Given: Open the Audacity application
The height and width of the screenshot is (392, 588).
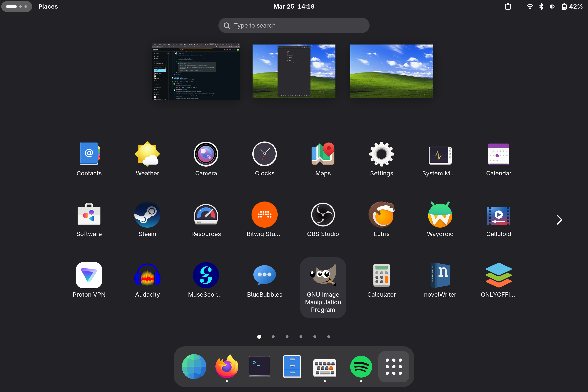Looking at the screenshot, I should coord(147,275).
